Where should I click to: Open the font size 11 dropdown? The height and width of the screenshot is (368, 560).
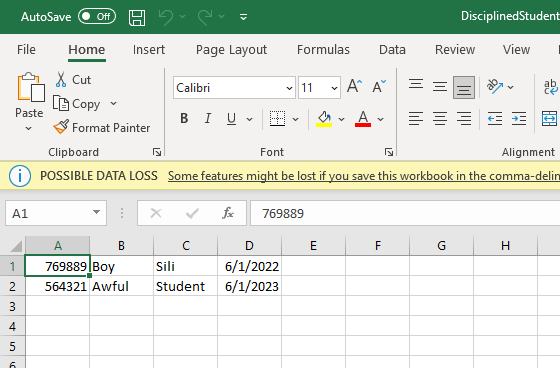point(334,88)
